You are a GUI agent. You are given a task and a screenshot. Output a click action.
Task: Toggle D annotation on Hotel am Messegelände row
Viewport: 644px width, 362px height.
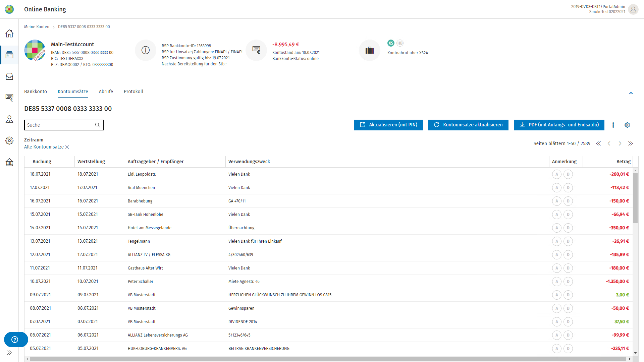click(x=568, y=228)
